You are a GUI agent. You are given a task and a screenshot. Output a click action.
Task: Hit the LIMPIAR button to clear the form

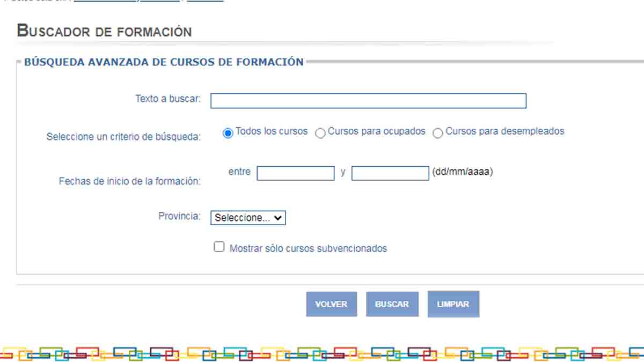[453, 304]
